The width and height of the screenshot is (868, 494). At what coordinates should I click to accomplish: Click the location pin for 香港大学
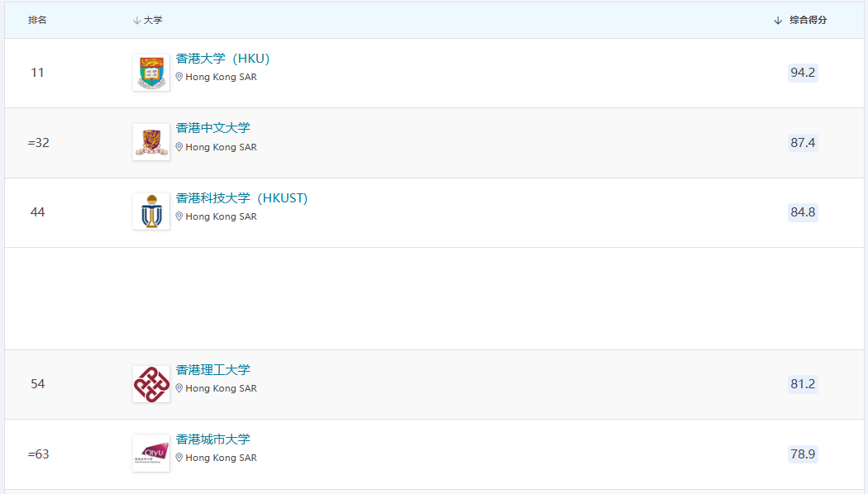click(x=179, y=77)
